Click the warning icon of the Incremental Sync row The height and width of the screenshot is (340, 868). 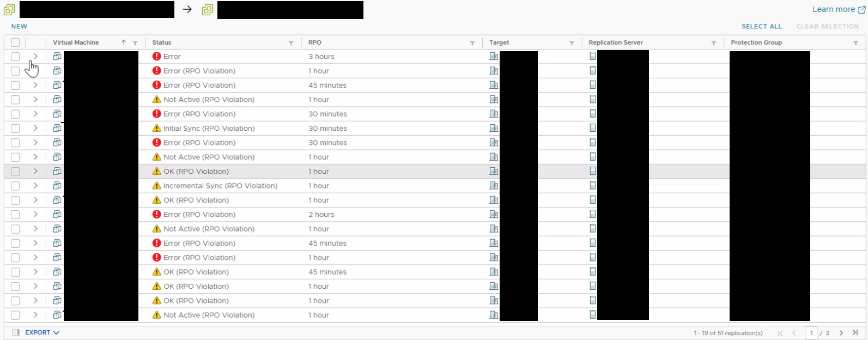[157, 186]
